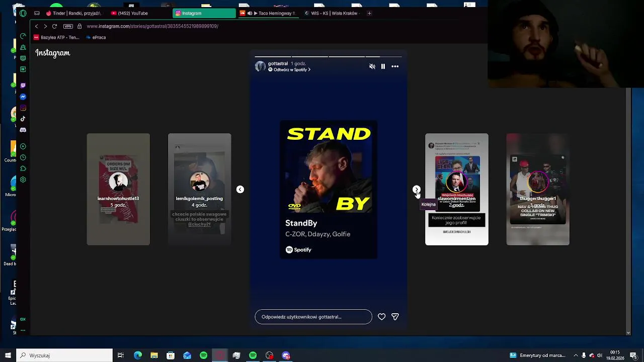Mute or unmute the Instagram story audio
The image size is (644, 362).
372,66
